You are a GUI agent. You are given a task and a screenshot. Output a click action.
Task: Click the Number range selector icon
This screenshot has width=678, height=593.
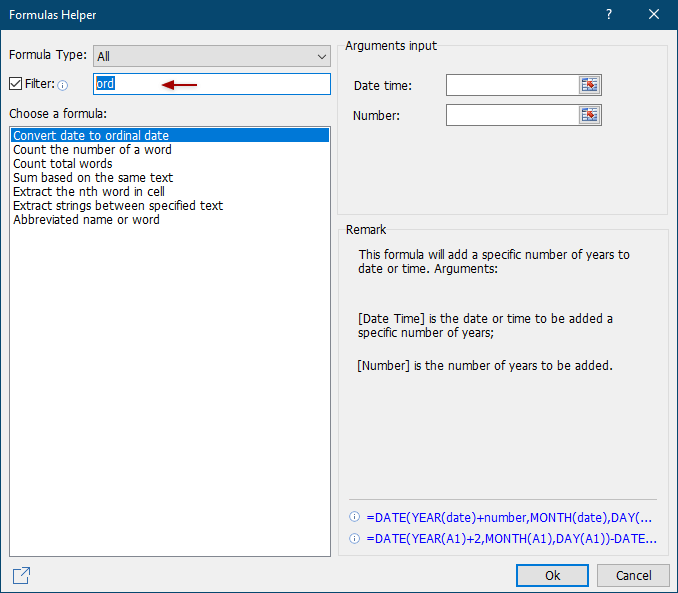coord(590,115)
